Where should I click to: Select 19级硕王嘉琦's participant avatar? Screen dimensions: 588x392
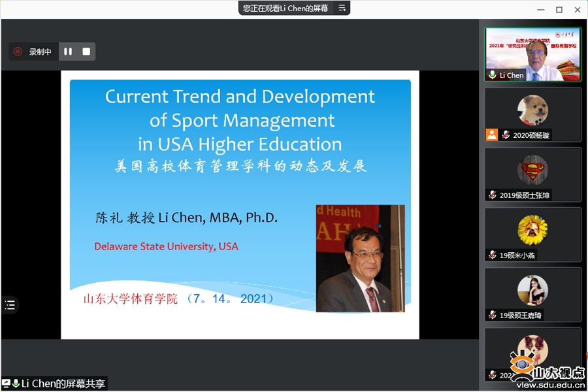(532, 290)
